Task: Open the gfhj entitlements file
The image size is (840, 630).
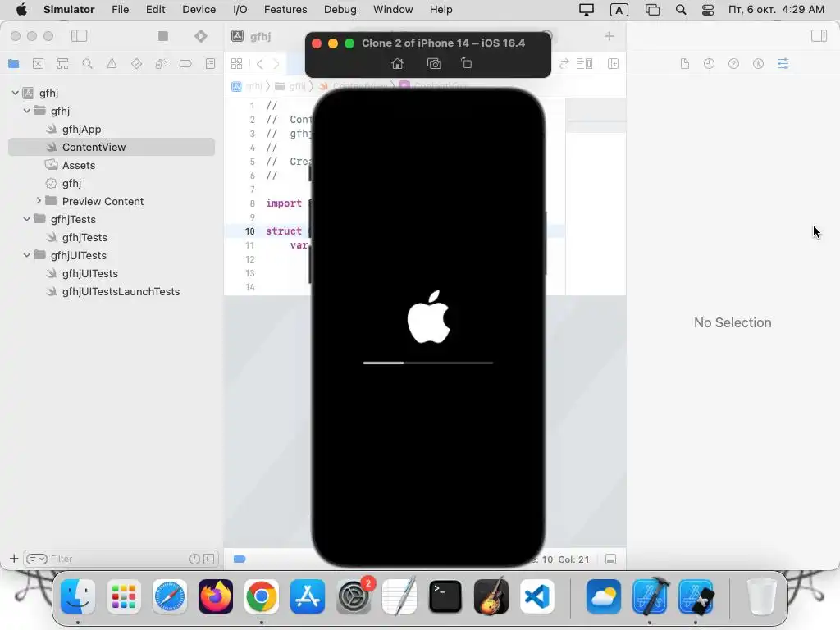Action: click(x=71, y=183)
